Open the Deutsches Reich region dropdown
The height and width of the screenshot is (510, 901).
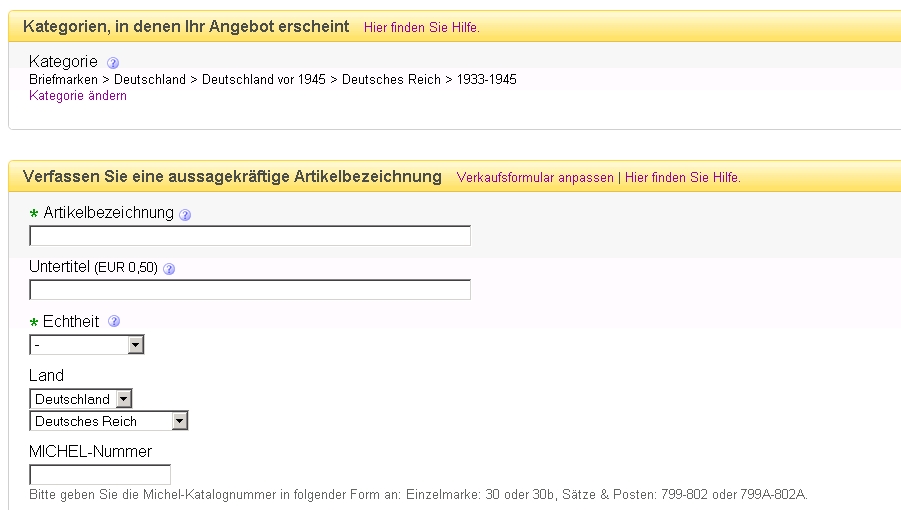pos(109,421)
